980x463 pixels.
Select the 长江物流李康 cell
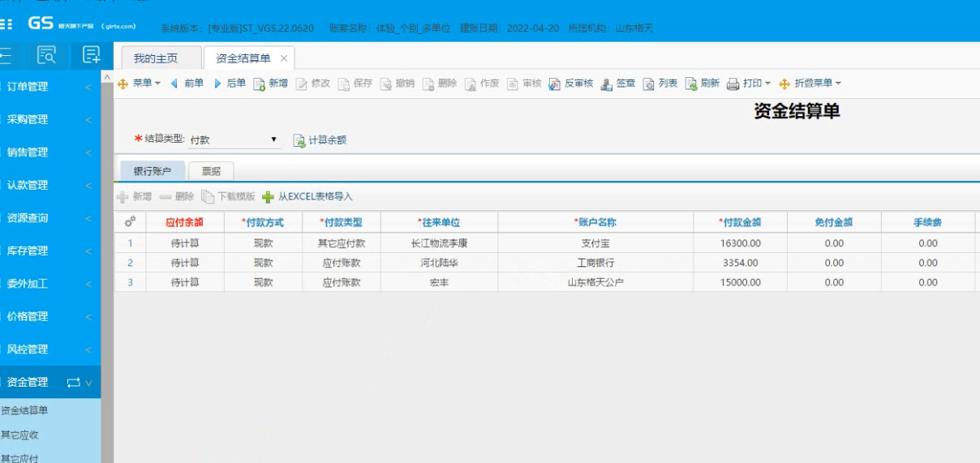click(x=439, y=242)
